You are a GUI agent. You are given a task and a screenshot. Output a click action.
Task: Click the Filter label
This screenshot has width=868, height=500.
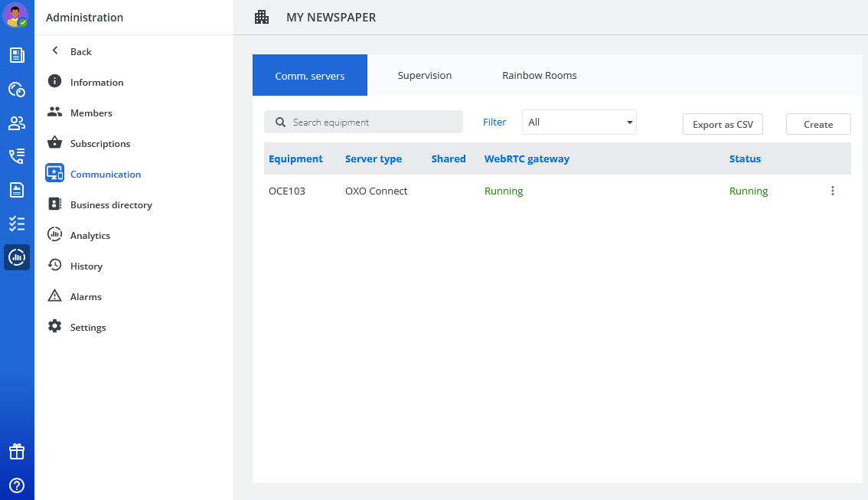(x=494, y=122)
